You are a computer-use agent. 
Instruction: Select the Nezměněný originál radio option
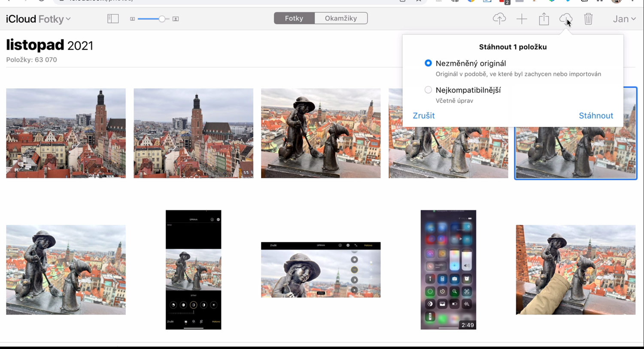[428, 63]
